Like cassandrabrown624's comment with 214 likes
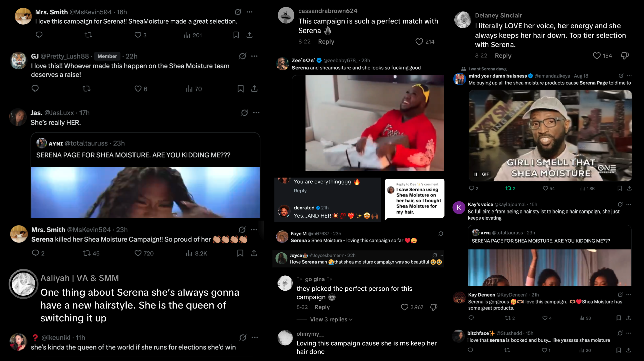644x361 pixels. [419, 42]
